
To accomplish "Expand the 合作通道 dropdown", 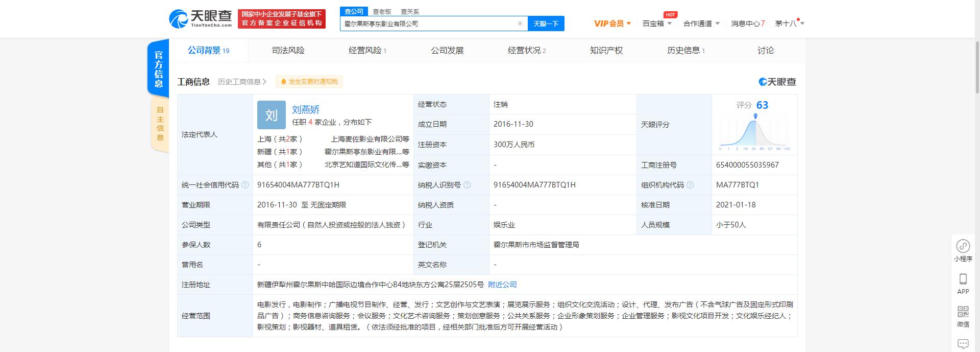I will tap(701, 24).
